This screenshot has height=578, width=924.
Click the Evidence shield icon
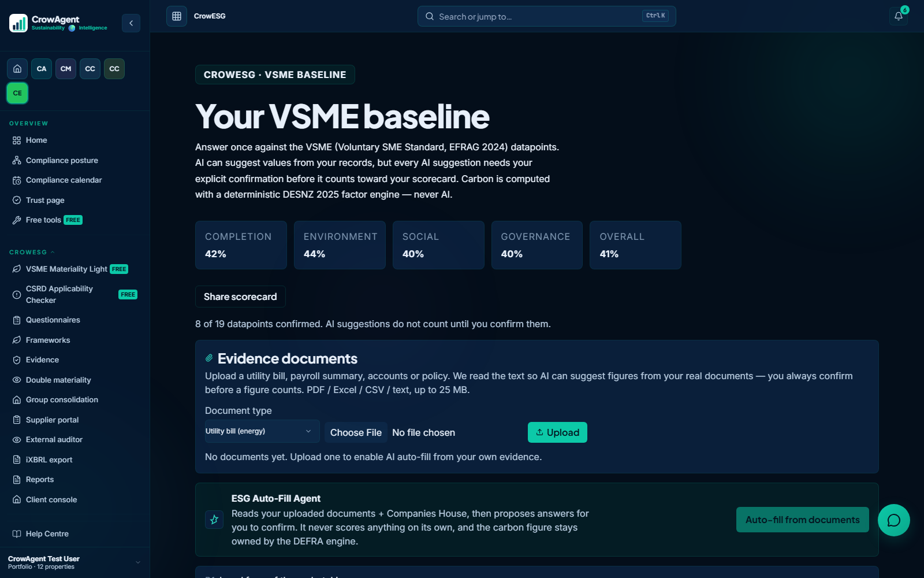[x=17, y=360]
